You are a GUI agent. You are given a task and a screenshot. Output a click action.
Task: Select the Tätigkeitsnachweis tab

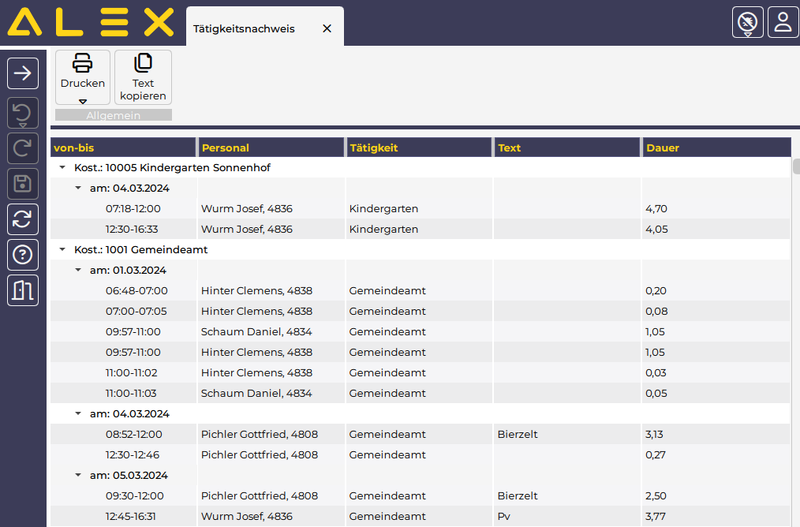click(x=243, y=29)
